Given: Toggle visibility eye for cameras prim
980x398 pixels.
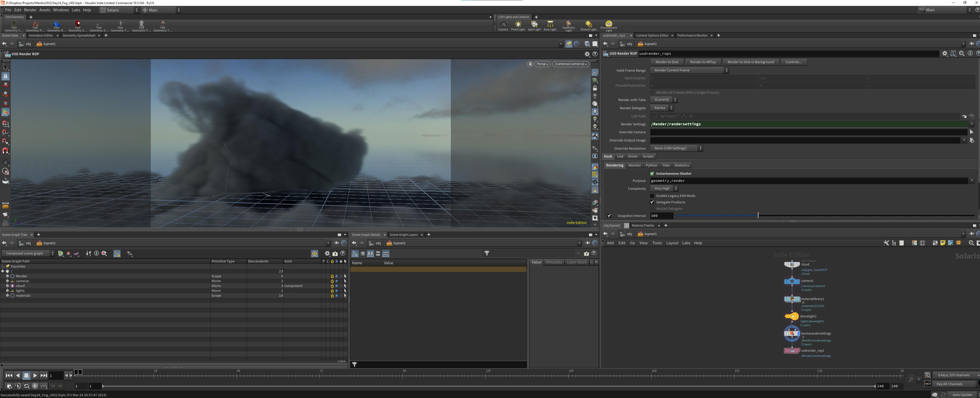Looking at the screenshot, I should [x=336, y=281].
